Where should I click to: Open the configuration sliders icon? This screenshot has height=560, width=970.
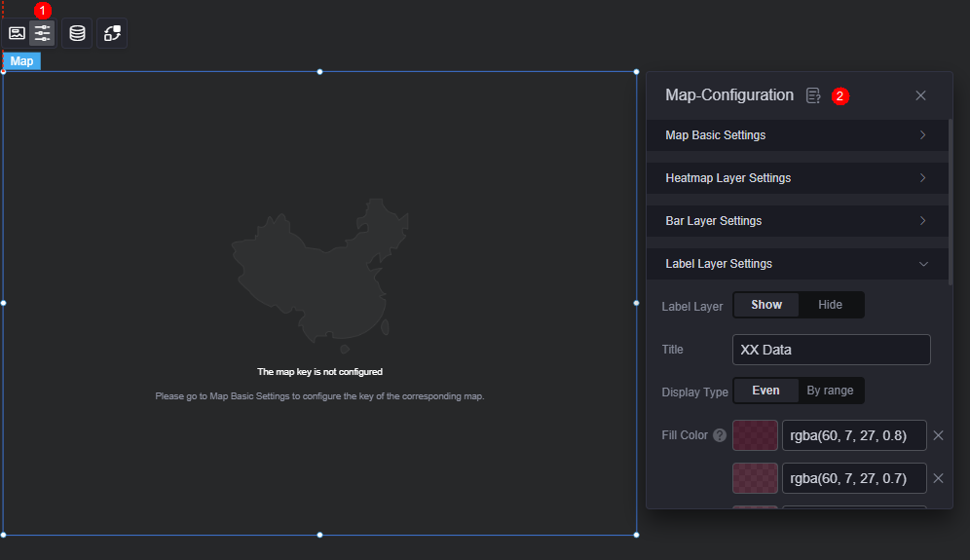pos(42,33)
